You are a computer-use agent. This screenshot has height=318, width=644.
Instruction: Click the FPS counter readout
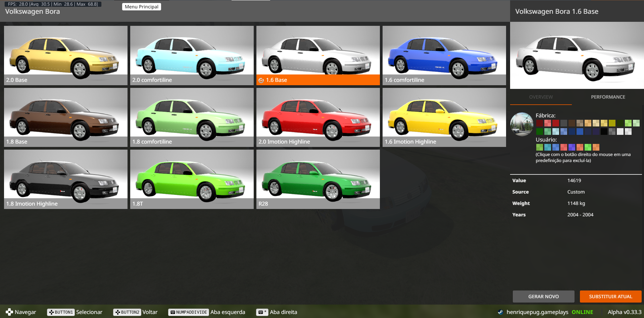coord(53,4)
